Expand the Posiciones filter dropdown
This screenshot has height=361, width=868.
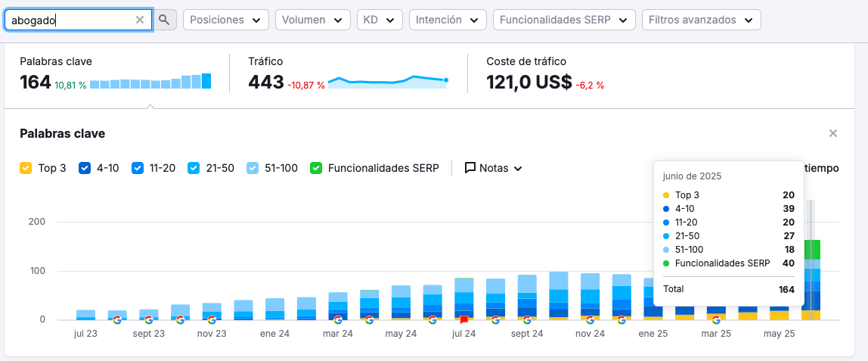226,20
